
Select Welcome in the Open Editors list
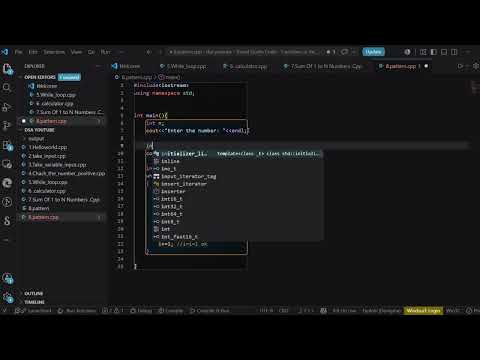point(47,86)
